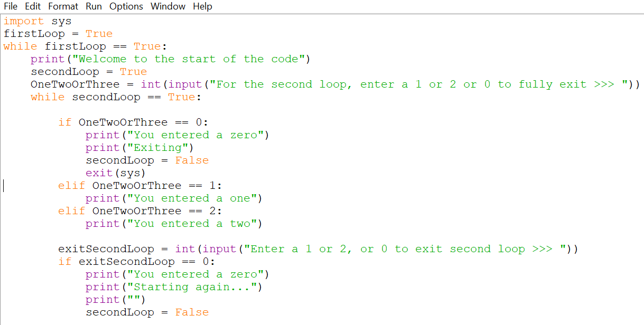Viewport: 644px width, 325px height.
Task: Click the empty 'print("")' line
Action: pyautogui.click(x=116, y=300)
